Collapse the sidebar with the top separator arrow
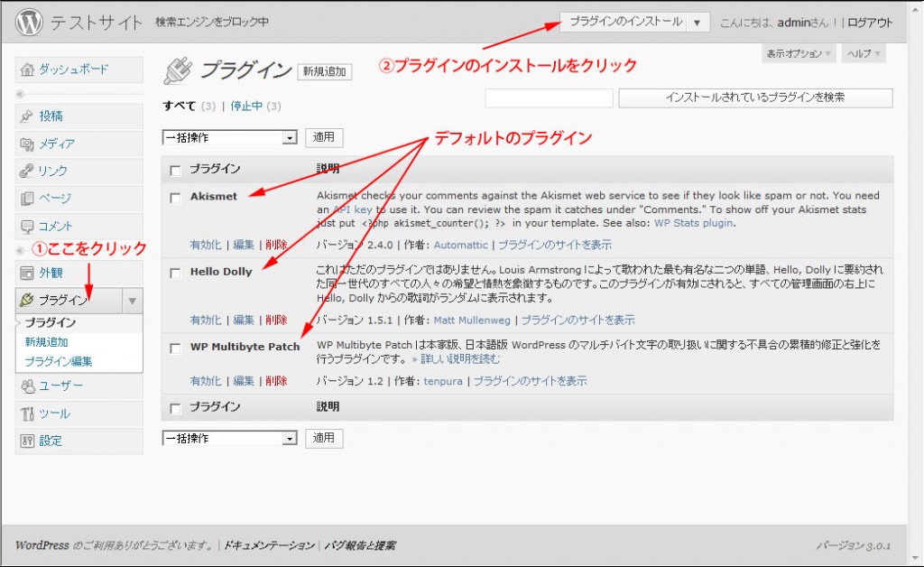 [20, 94]
